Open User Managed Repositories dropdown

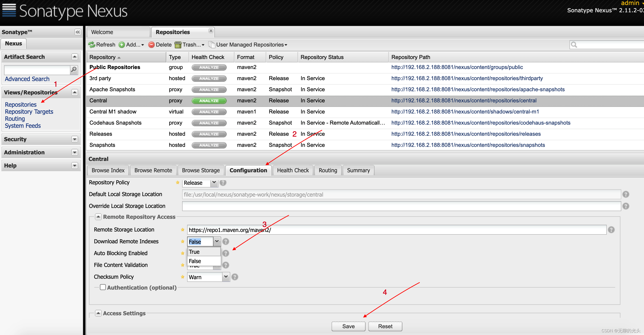(x=248, y=45)
